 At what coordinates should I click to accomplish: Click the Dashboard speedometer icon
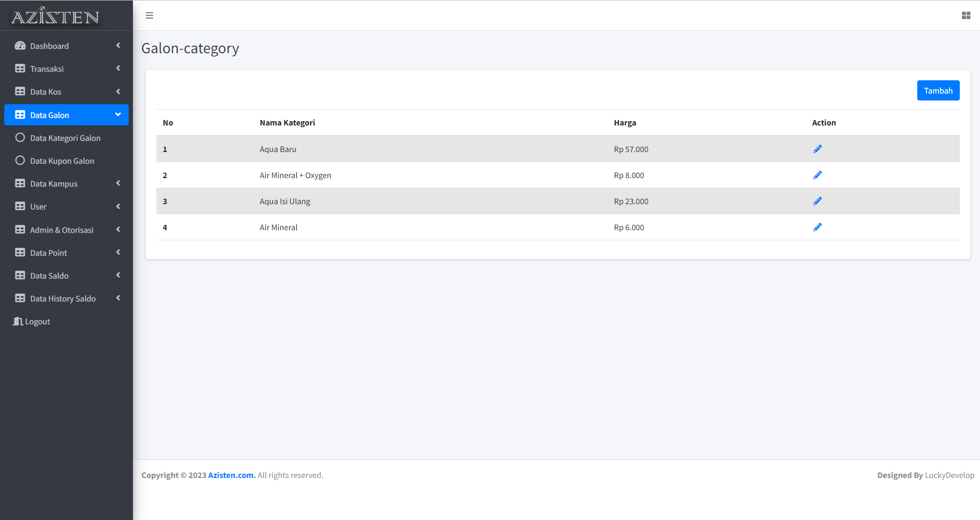point(20,46)
